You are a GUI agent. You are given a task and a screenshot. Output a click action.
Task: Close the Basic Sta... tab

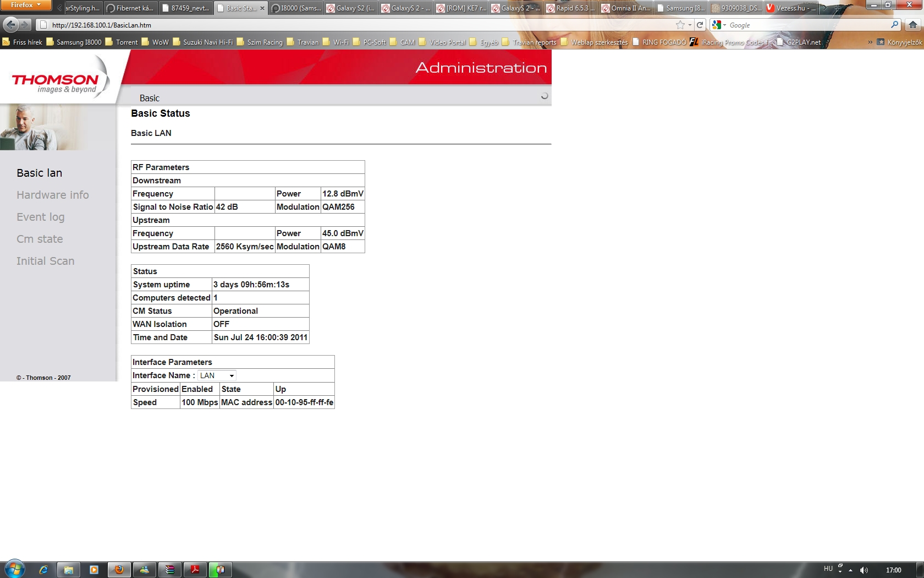point(262,8)
